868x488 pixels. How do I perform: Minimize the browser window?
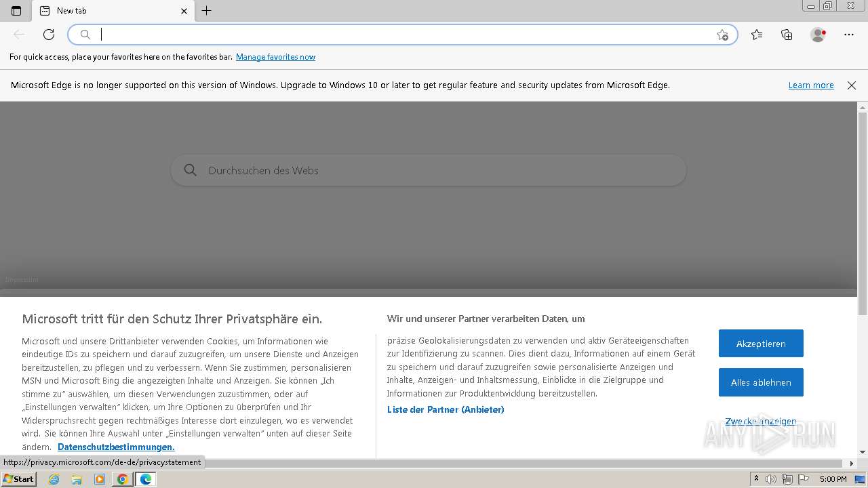[x=811, y=6]
